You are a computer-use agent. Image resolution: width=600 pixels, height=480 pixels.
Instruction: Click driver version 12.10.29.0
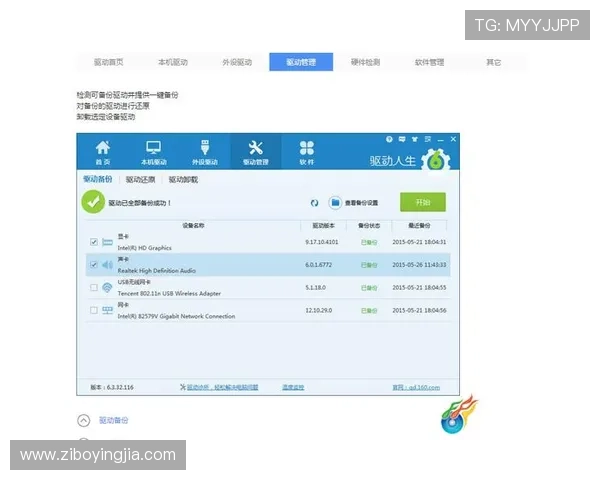pos(319,310)
